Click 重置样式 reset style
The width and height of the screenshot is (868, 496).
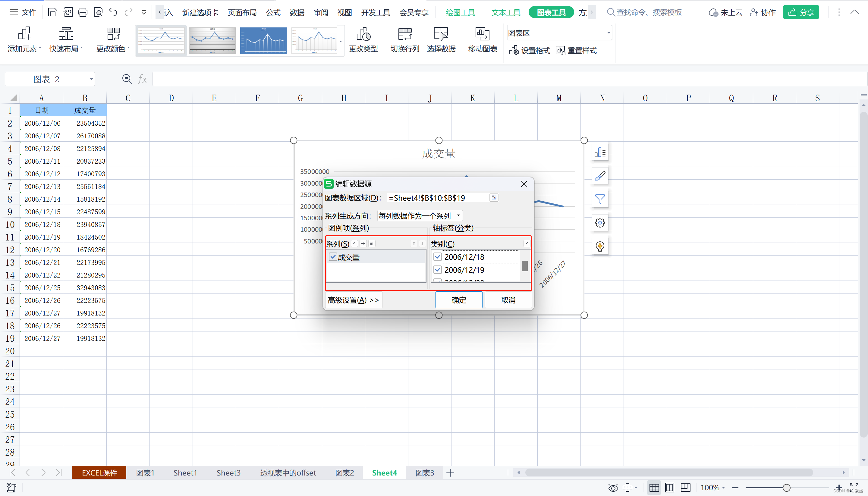(576, 51)
